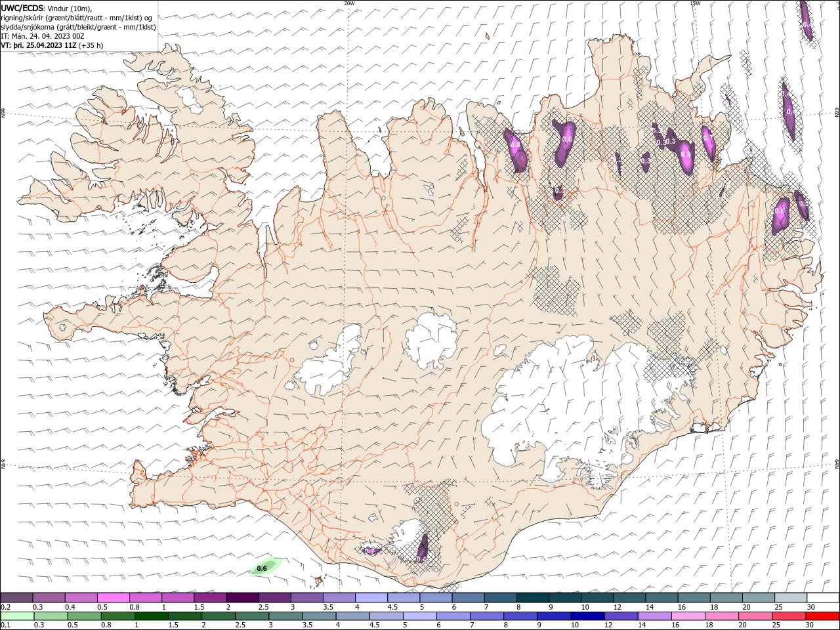Select the red 30 swatch in rain legend

822,616
